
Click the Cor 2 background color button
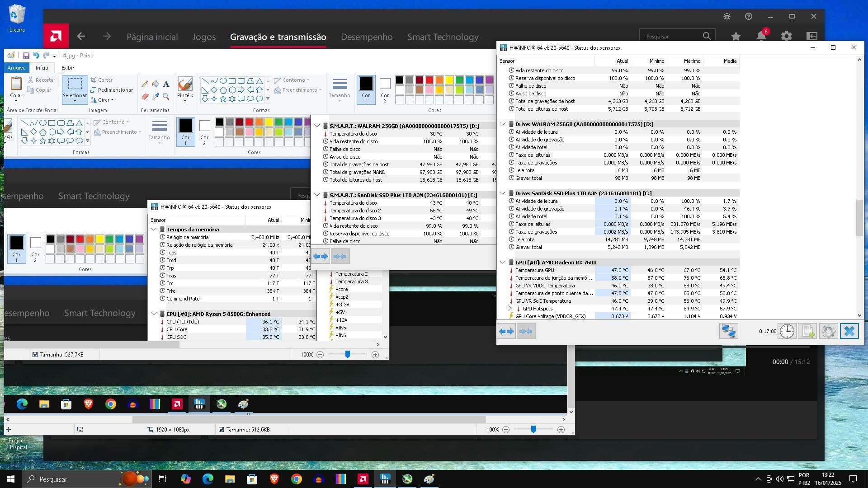tap(385, 89)
